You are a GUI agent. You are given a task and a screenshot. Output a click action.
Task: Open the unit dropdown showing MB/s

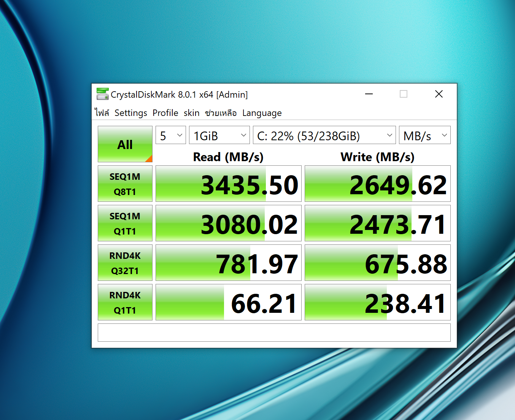(425, 135)
